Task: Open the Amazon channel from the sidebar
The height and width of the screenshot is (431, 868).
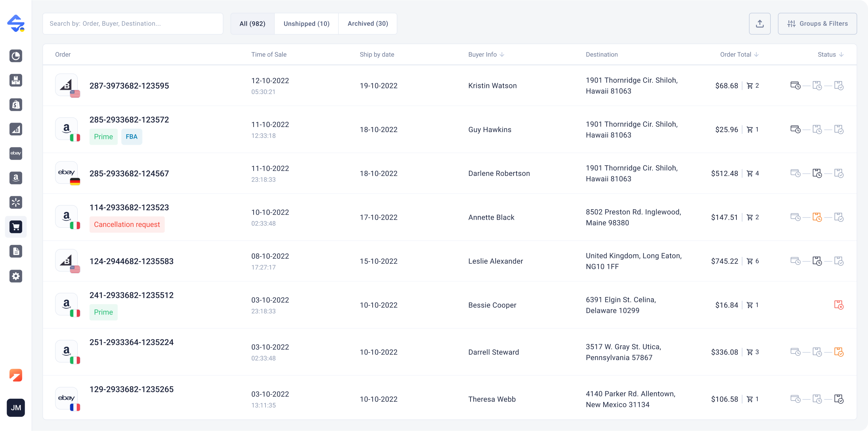Action: tap(16, 178)
